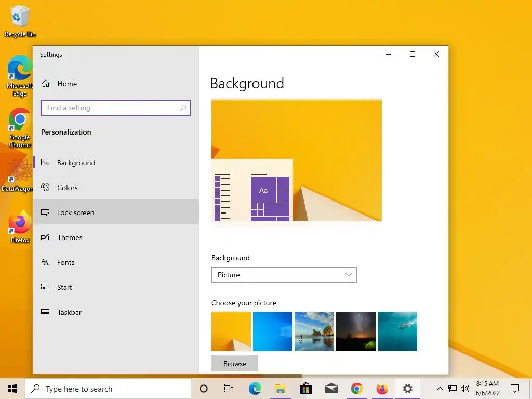Open the Start settings page

click(x=116, y=287)
